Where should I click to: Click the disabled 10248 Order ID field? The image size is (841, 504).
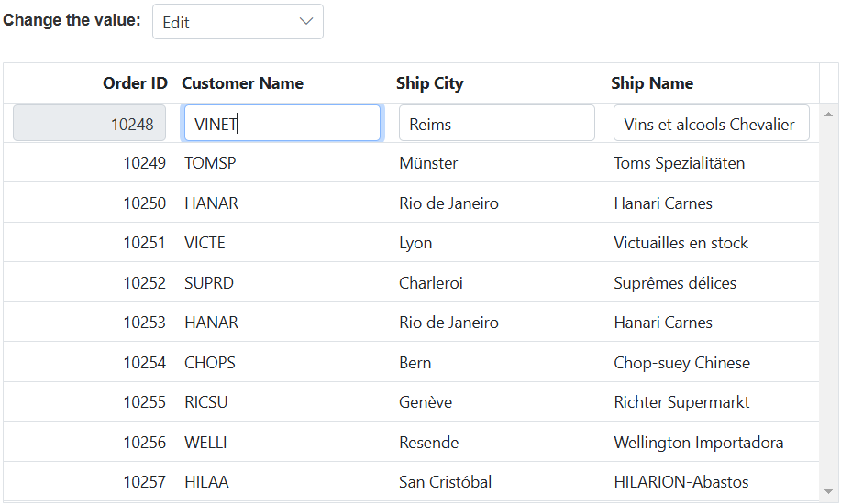click(x=89, y=124)
